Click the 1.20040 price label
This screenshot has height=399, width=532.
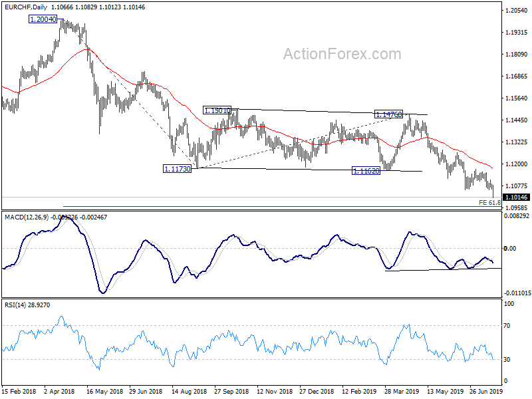pos(43,19)
